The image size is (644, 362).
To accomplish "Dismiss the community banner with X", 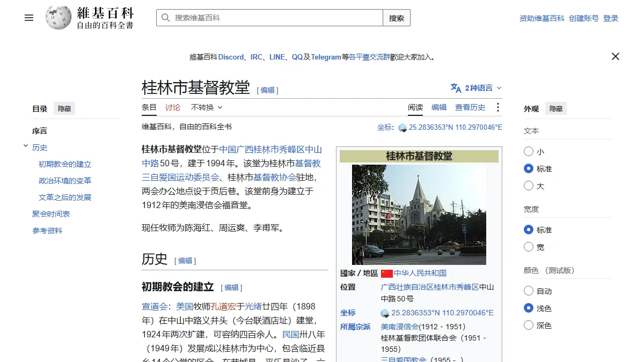I will tap(616, 56).
